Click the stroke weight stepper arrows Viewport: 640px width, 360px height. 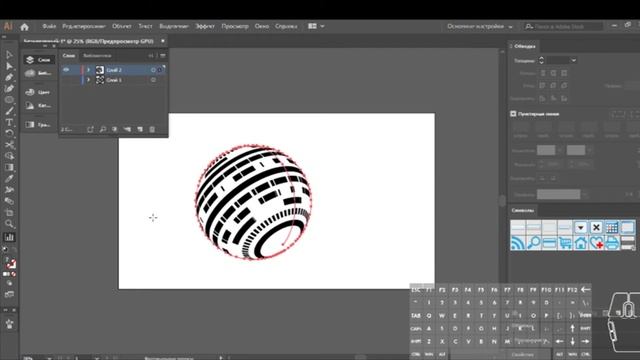[541, 60]
